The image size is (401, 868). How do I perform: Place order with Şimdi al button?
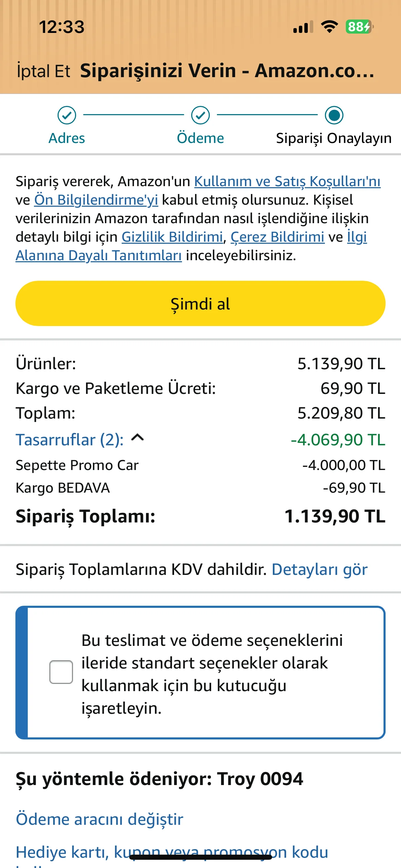(200, 303)
